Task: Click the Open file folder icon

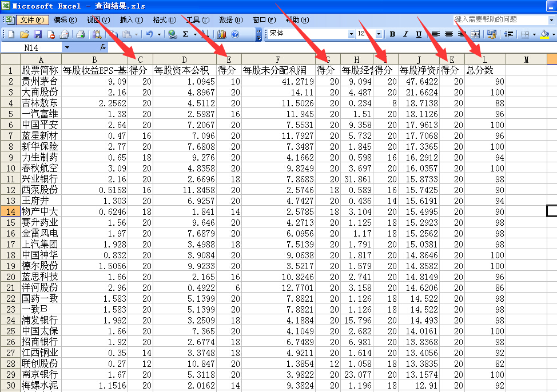Action: click(x=25, y=34)
